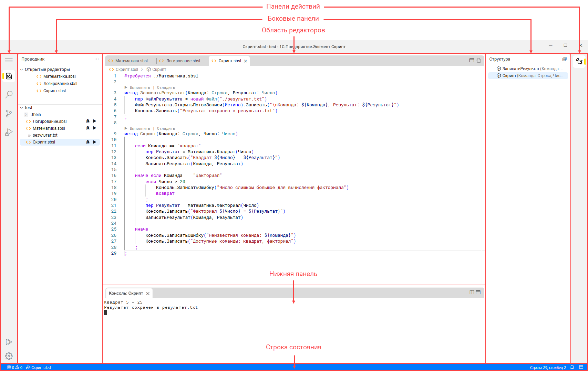This screenshot has height=371, width=588.
Task: Switch to the Математика.sbsl editor tab
Action: point(131,61)
